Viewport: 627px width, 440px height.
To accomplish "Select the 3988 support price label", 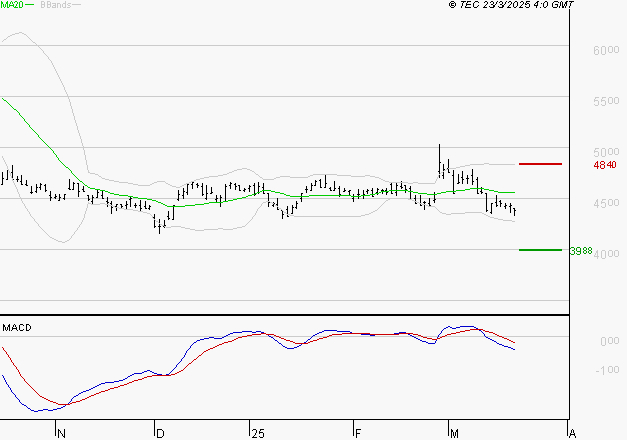I will click(x=605, y=251).
